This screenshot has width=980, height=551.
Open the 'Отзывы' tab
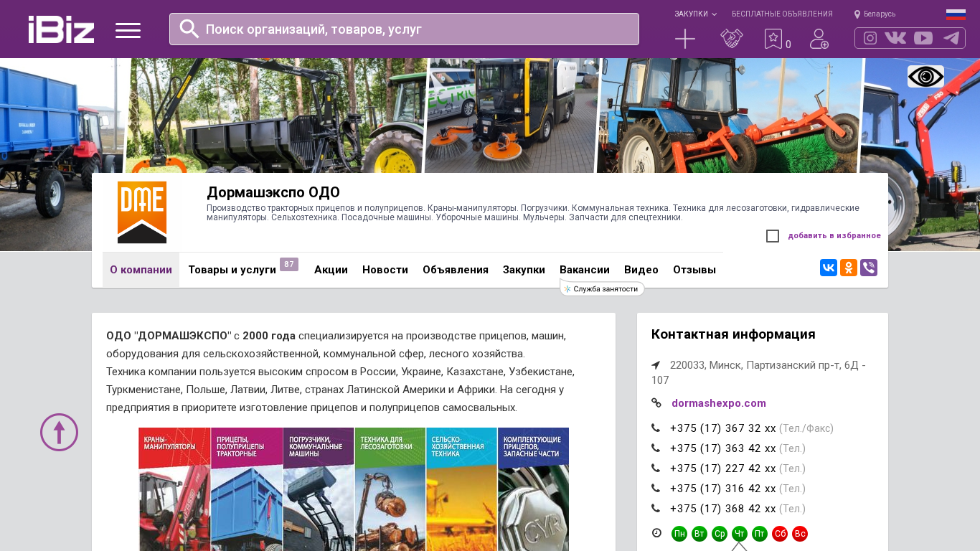(694, 270)
